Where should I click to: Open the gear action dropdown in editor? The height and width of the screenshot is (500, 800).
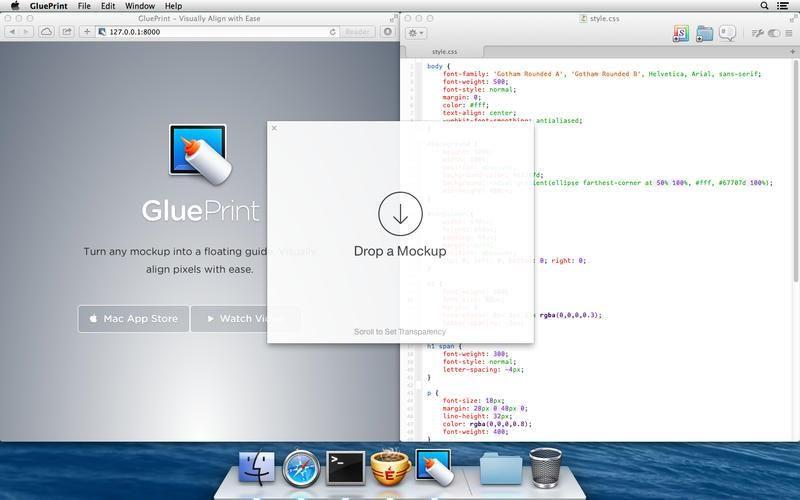[416, 33]
